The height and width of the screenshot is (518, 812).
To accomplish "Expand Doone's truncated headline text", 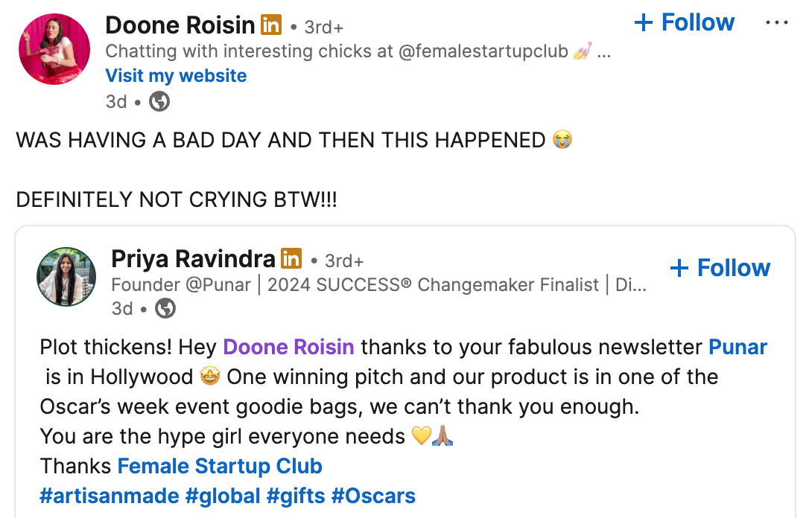I will click(604, 52).
